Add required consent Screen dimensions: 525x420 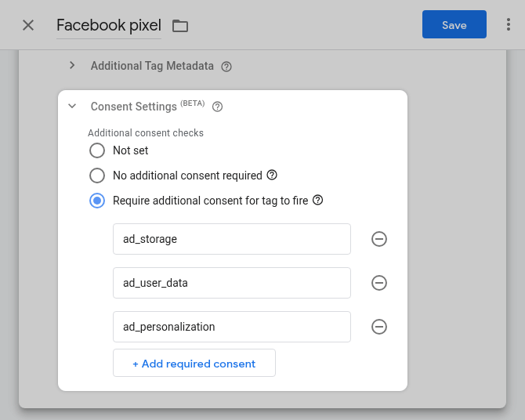[194, 363]
